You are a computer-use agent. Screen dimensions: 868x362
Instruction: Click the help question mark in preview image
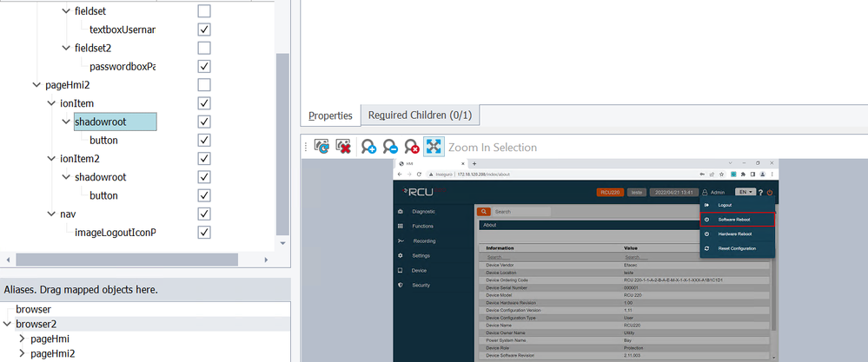760,193
